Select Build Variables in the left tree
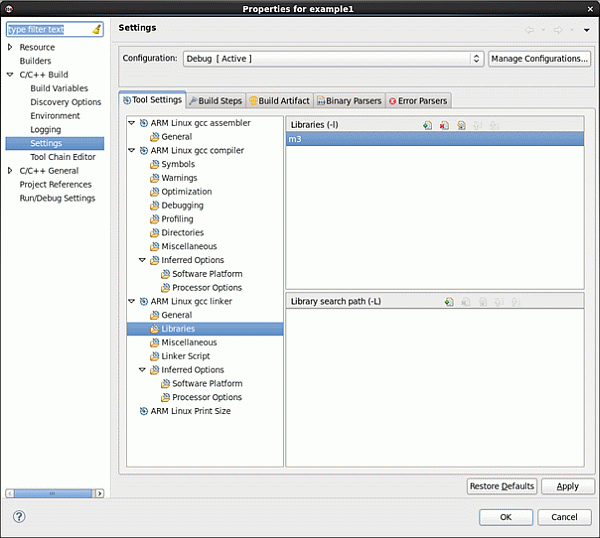This screenshot has height=538, width=600. click(x=59, y=88)
